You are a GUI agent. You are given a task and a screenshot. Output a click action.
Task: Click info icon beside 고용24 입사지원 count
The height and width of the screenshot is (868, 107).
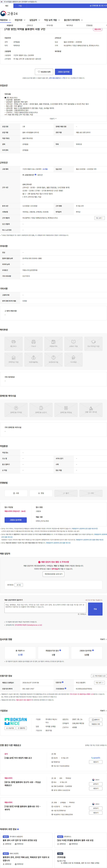click(93, 650)
